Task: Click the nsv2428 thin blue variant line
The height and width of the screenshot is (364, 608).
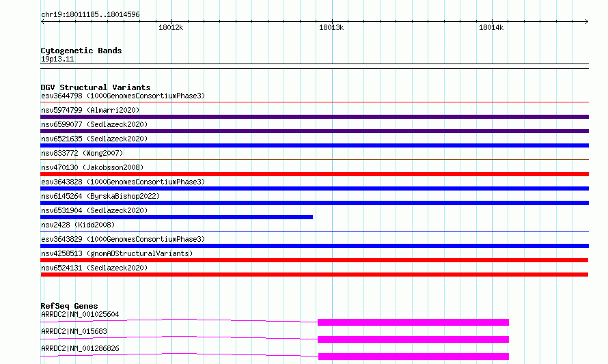Action: [x=314, y=231]
